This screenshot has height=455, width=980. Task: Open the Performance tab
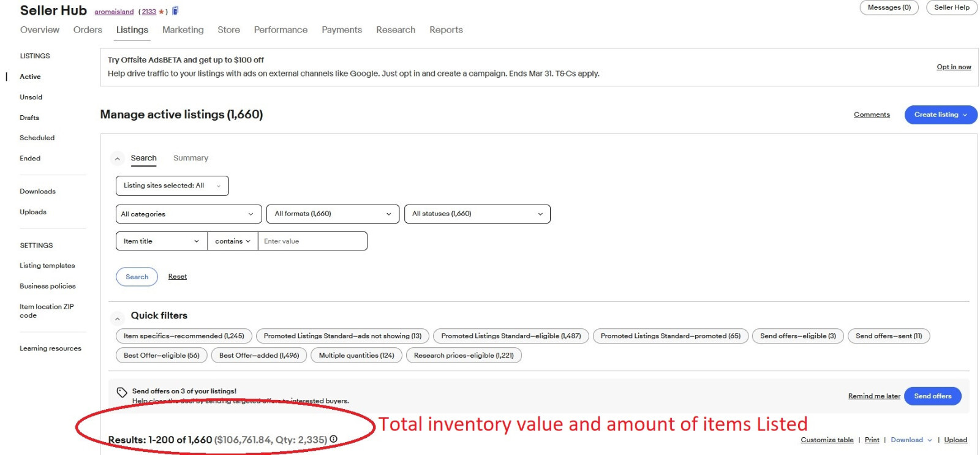point(281,30)
